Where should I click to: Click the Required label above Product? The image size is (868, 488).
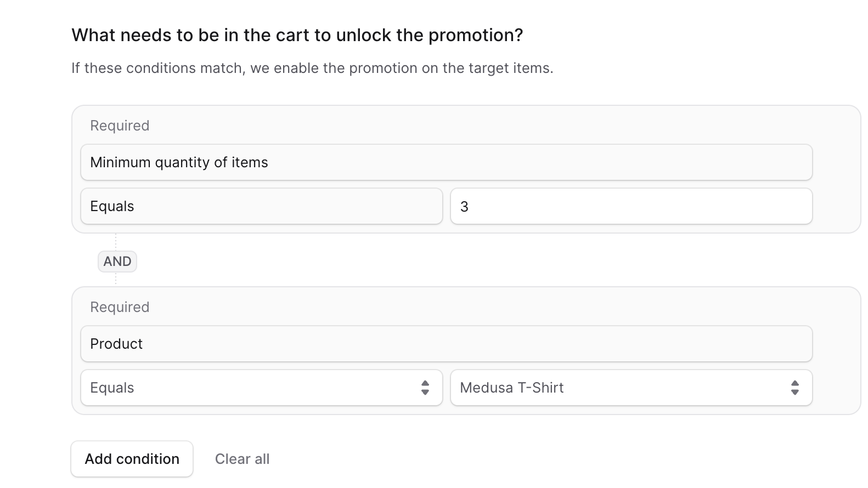click(120, 307)
